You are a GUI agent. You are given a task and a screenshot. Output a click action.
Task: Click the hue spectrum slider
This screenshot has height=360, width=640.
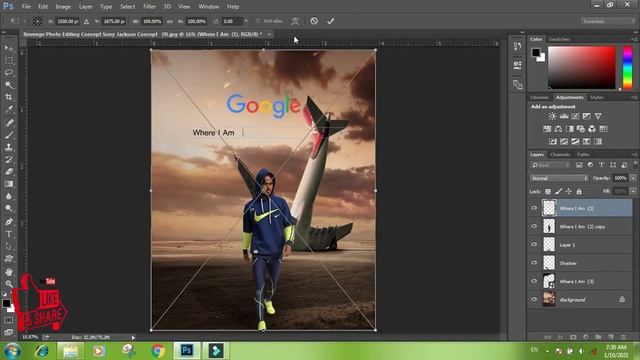628,67
